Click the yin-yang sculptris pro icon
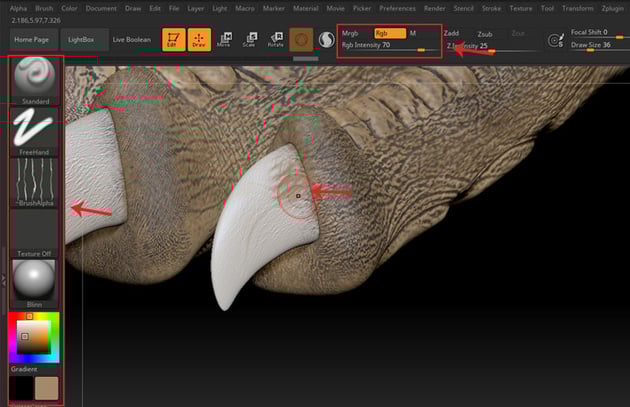The image size is (630, 407). click(326, 40)
